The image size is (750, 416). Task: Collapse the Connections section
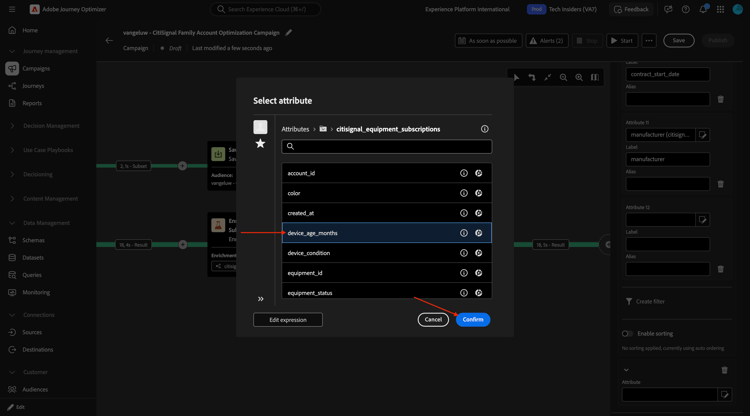(12, 315)
